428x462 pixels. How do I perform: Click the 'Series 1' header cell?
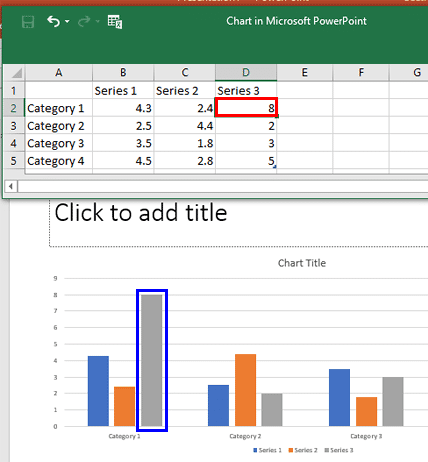click(x=123, y=90)
